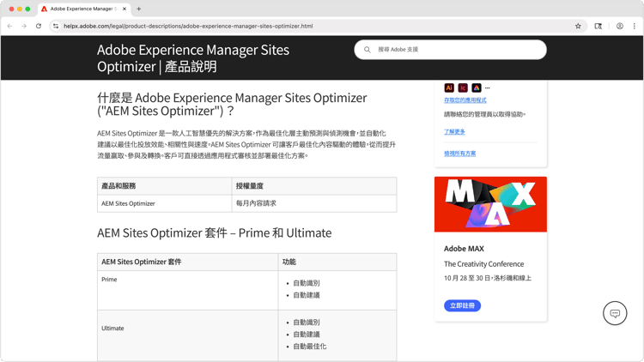Click the 立即註冊 button
644x362 pixels.
[x=462, y=305]
